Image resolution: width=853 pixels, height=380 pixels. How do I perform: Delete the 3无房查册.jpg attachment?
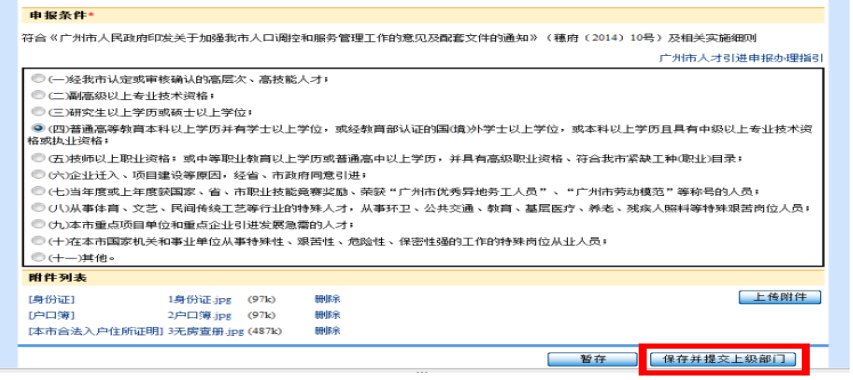click(327, 331)
